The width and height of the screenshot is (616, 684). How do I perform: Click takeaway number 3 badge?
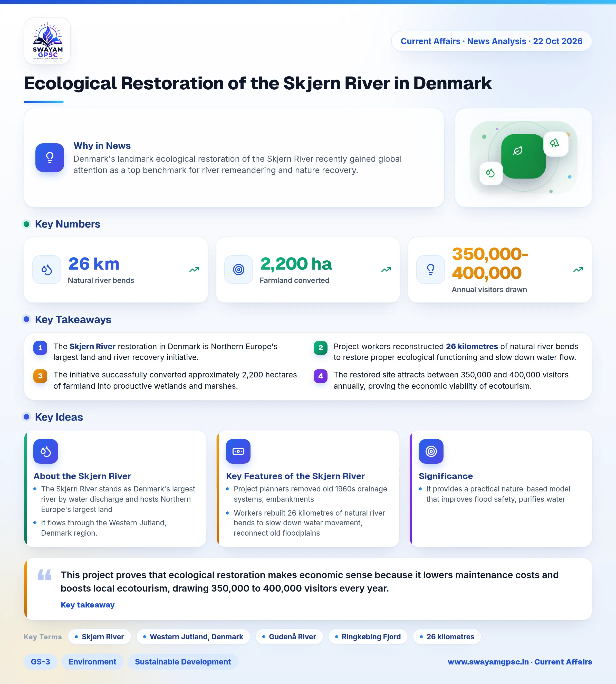click(x=40, y=376)
